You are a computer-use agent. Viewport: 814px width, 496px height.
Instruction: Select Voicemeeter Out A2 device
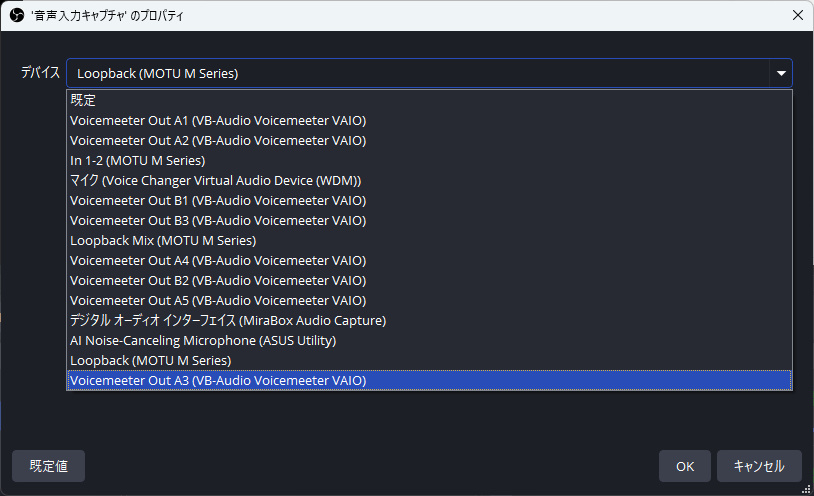click(218, 140)
